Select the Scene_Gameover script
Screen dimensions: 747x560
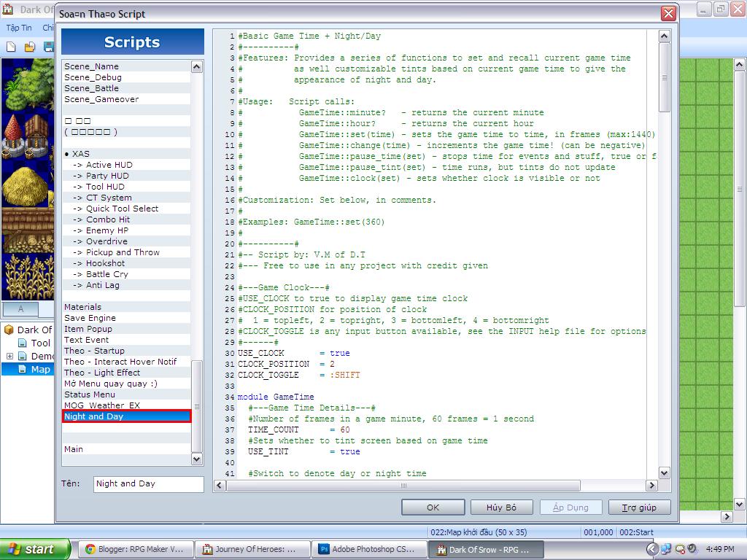tap(126, 99)
